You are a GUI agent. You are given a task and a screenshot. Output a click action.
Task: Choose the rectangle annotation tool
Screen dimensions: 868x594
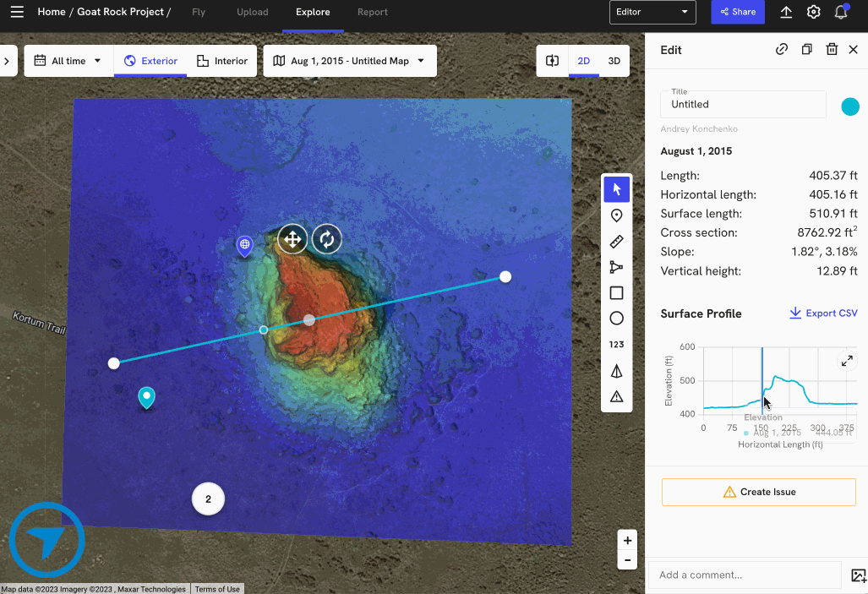pos(616,292)
